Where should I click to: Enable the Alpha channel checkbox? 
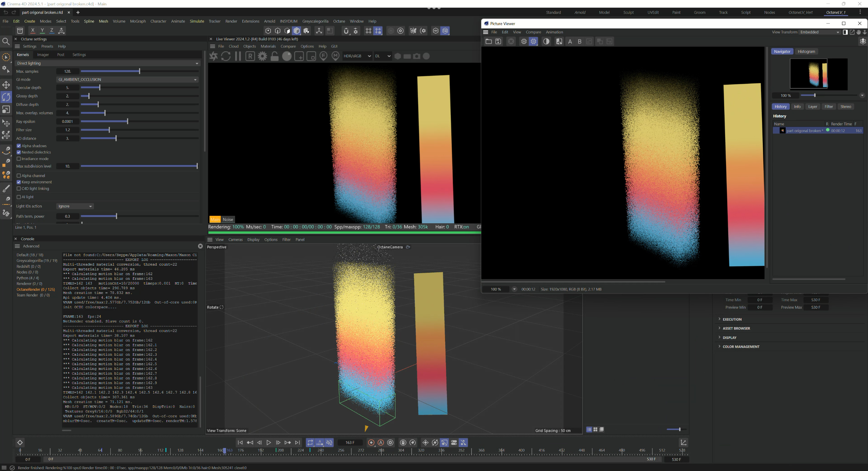pos(19,176)
